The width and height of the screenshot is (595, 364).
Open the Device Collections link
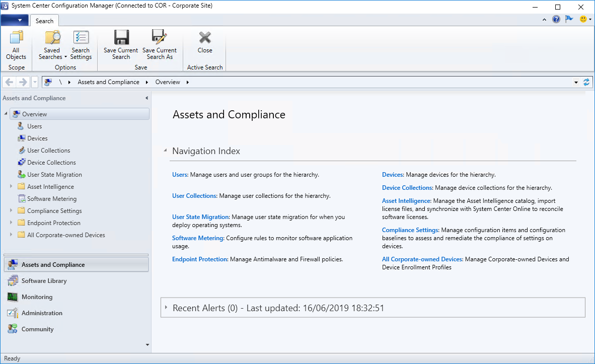tap(407, 188)
